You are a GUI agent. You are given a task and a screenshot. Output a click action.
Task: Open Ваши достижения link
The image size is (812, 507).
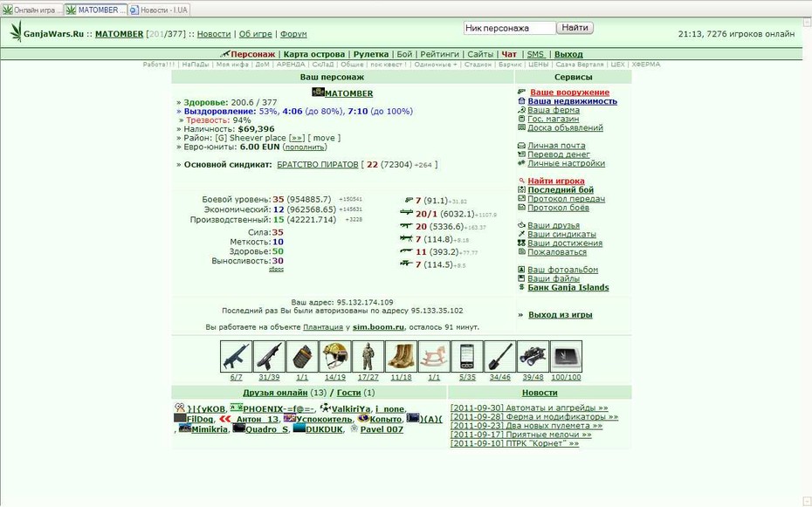pos(564,243)
